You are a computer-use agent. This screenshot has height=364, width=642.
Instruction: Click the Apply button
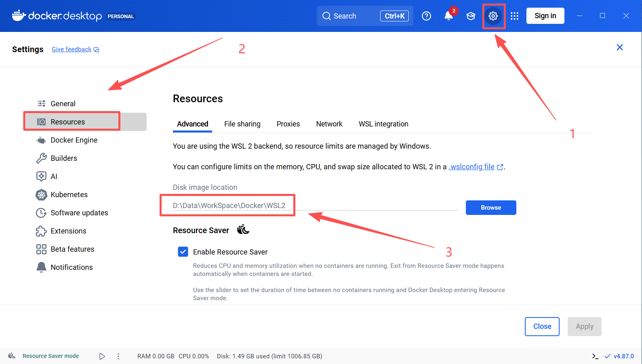(x=584, y=326)
